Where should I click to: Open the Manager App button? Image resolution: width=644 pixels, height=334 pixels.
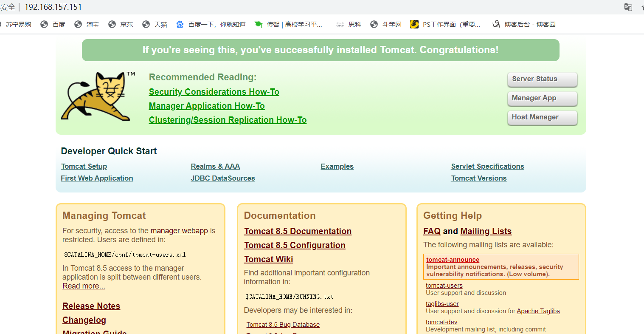(x=543, y=99)
